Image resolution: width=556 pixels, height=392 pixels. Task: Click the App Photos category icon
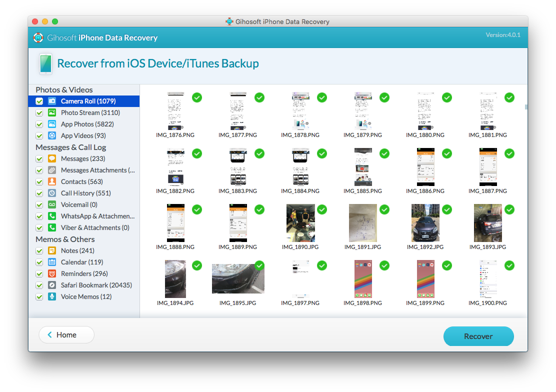click(x=52, y=124)
